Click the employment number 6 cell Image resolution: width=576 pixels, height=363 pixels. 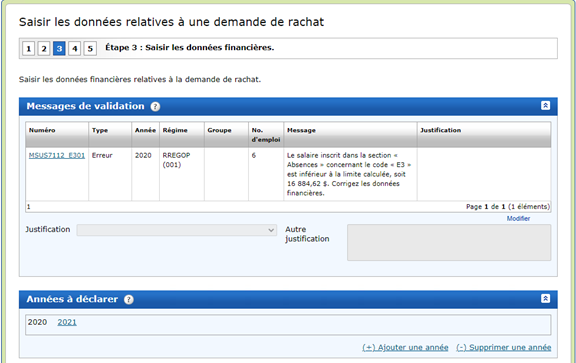click(x=266, y=174)
